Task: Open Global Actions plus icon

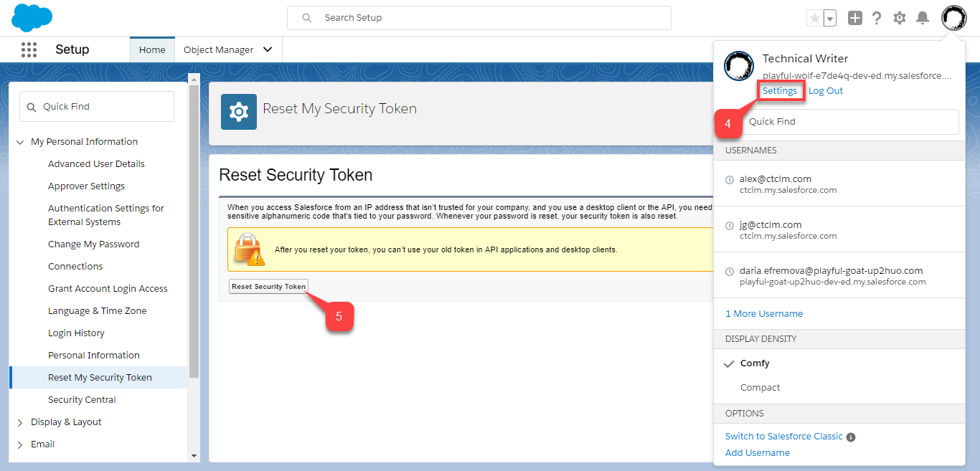Action: (854, 18)
